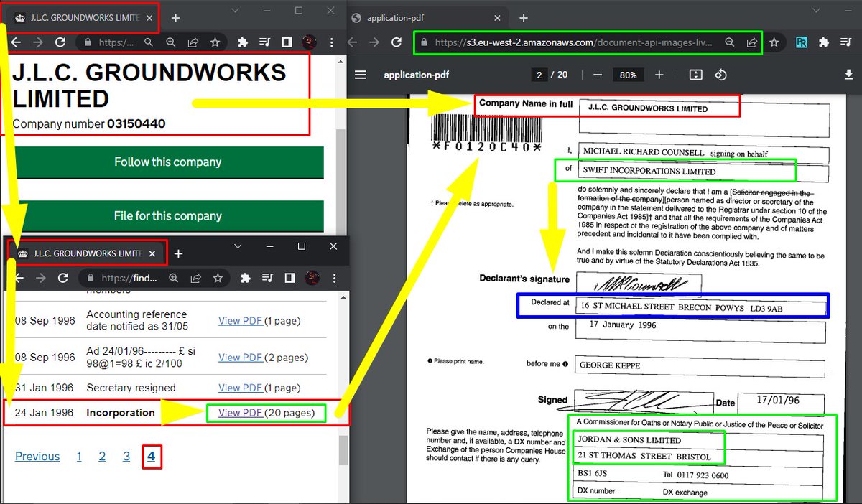Go to Previous filing history page
Screen dimensions: 862x504
(x=37, y=457)
